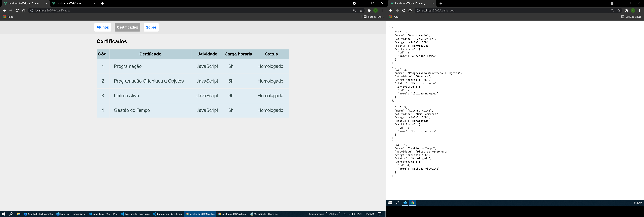
Task: Expand the hidden icons chevron in system tray
Action: coord(344,214)
